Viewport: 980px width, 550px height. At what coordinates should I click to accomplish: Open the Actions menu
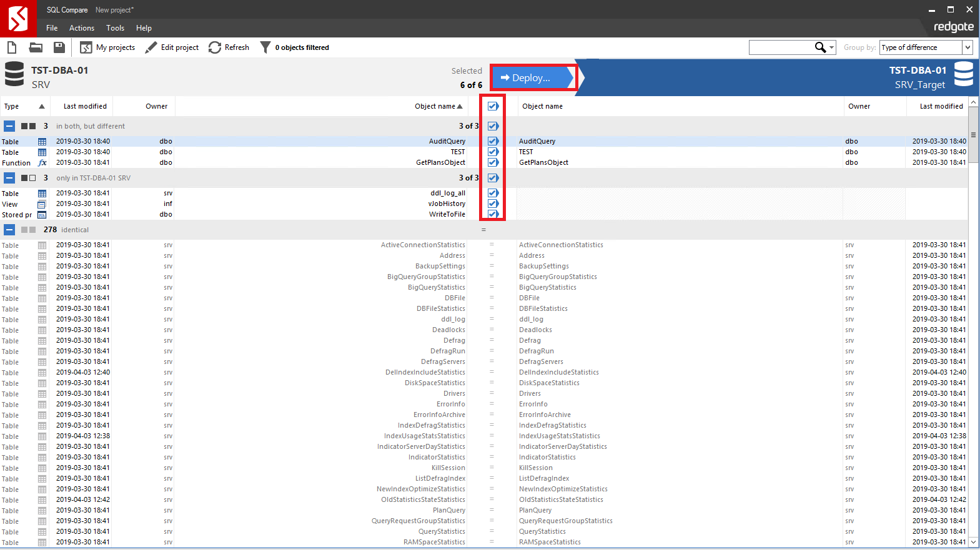81,28
